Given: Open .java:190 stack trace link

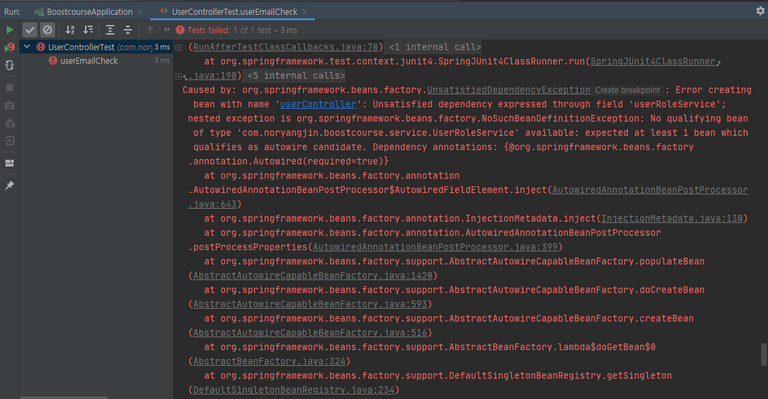Looking at the screenshot, I should [213, 75].
